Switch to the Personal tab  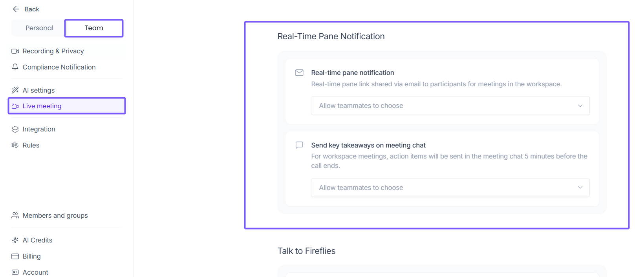click(39, 28)
